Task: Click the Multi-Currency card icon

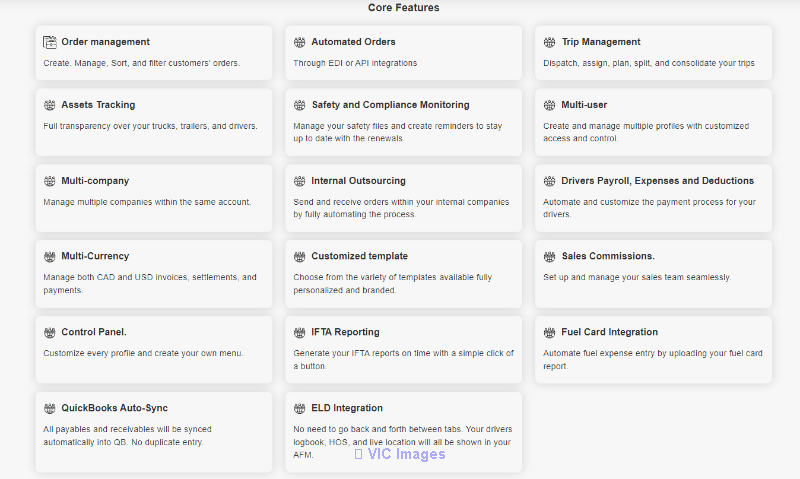Action: click(49, 257)
